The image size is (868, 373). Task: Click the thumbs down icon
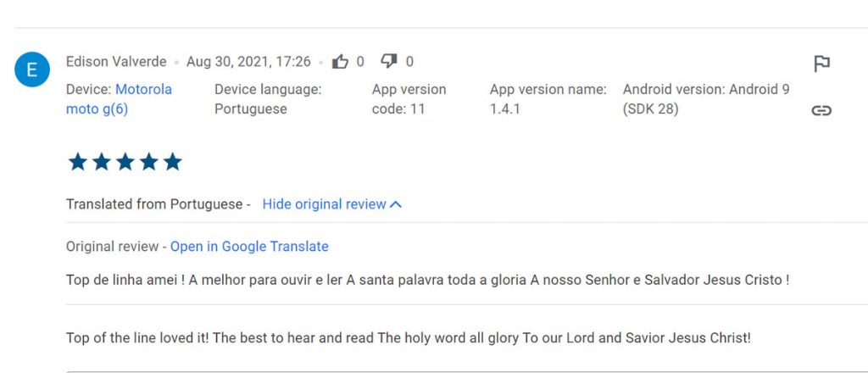coord(389,61)
